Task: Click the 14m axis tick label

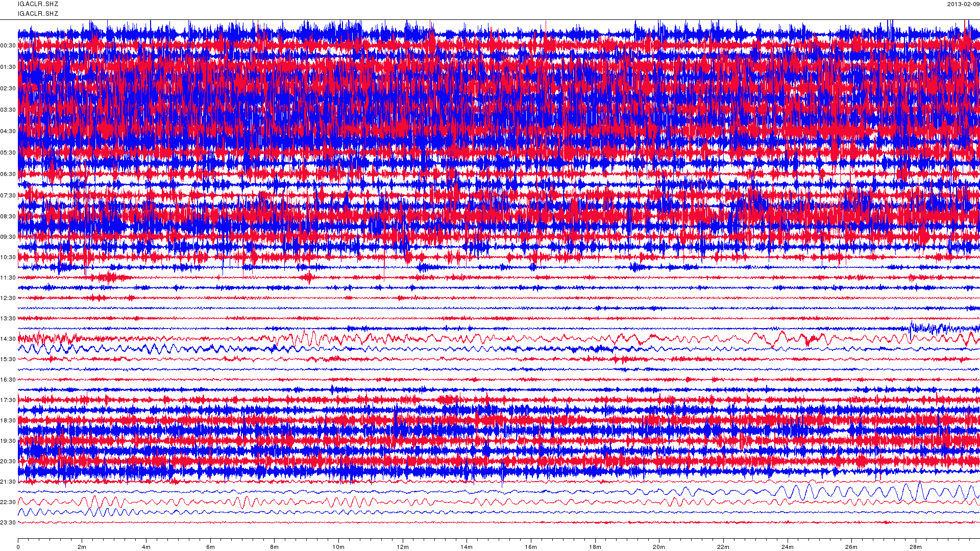Action: click(467, 547)
